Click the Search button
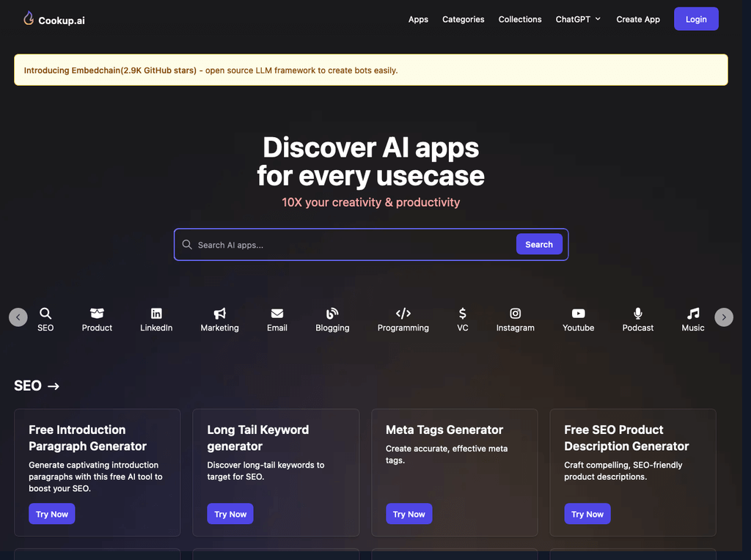The width and height of the screenshot is (751, 560). coord(539,245)
